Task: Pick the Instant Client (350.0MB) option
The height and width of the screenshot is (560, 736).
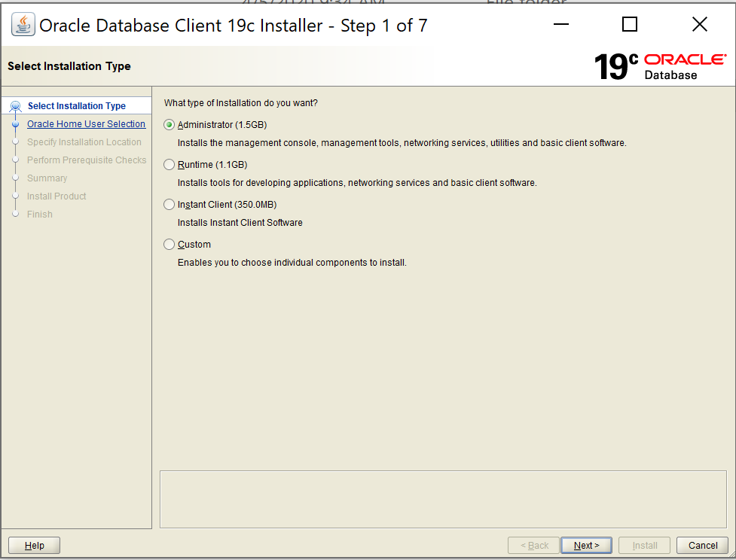Action: 169,205
